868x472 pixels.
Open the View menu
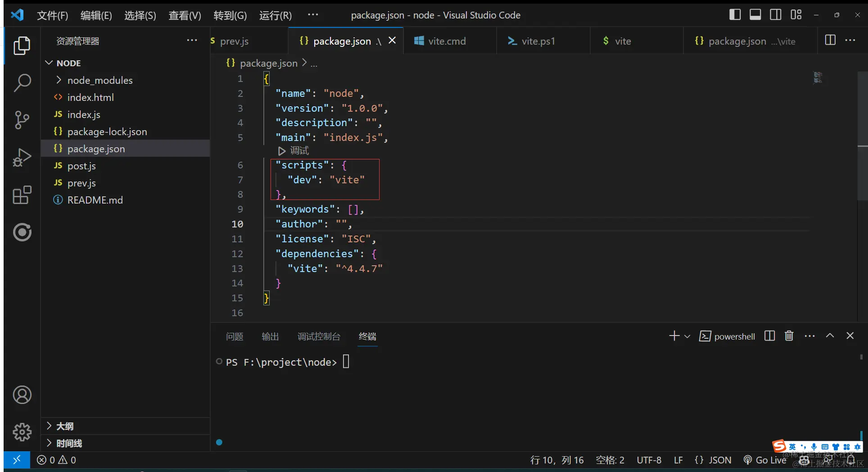(185, 15)
